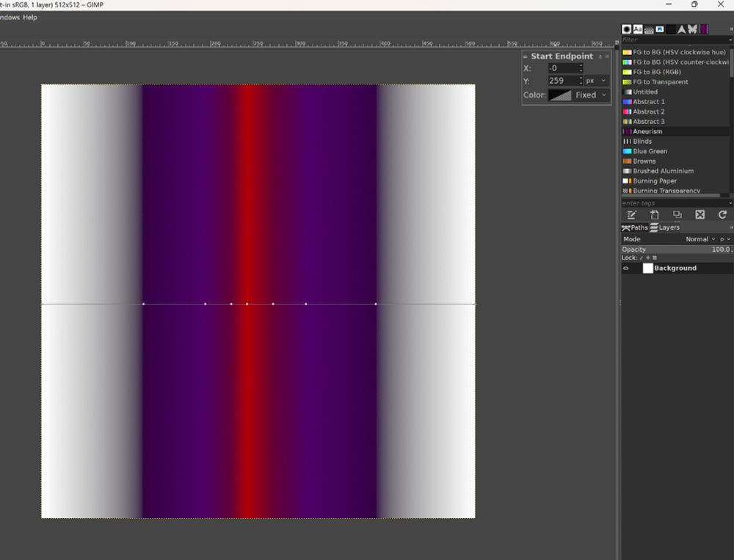Open the Help menu
The image size is (734, 560).
(x=30, y=18)
